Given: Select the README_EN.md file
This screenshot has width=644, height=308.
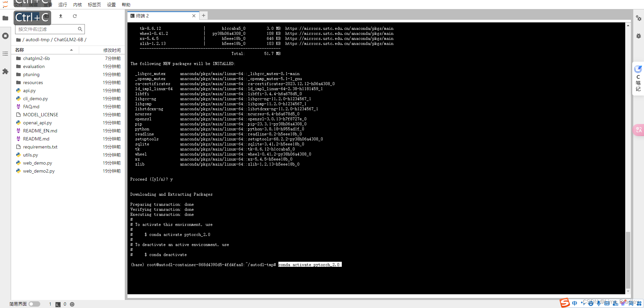Looking at the screenshot, I should coord(68,131).
